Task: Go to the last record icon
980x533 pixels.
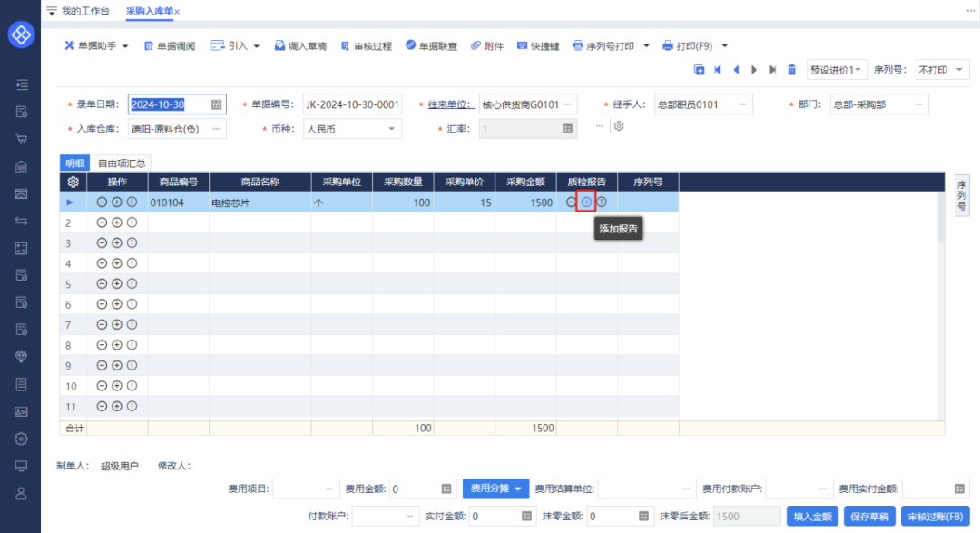Action: [773, 69]
